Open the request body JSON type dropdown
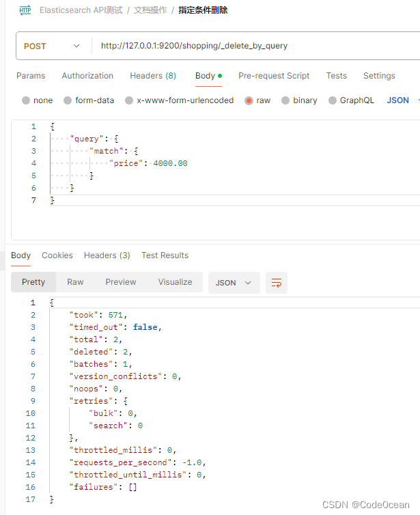Screen dimensions: 420x515 (403, 100)
